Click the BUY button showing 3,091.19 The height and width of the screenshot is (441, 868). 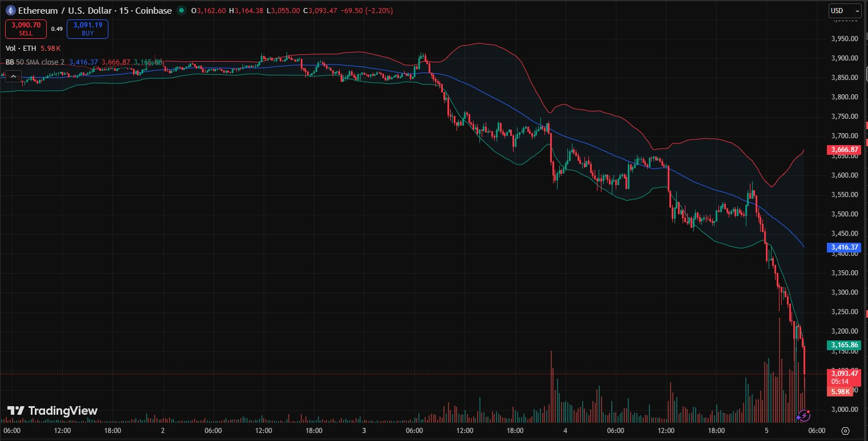click(87, 29)
